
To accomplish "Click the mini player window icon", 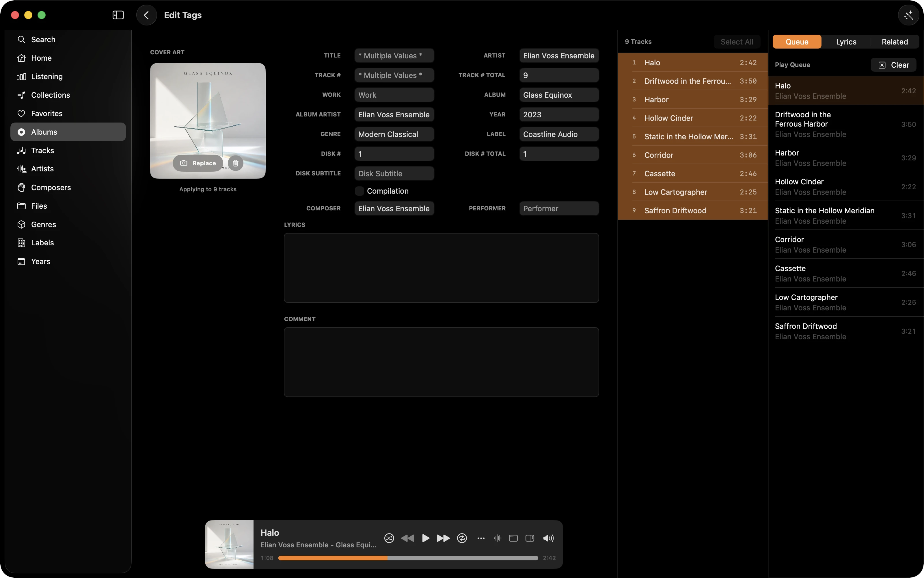I will (x=514, y=538).
